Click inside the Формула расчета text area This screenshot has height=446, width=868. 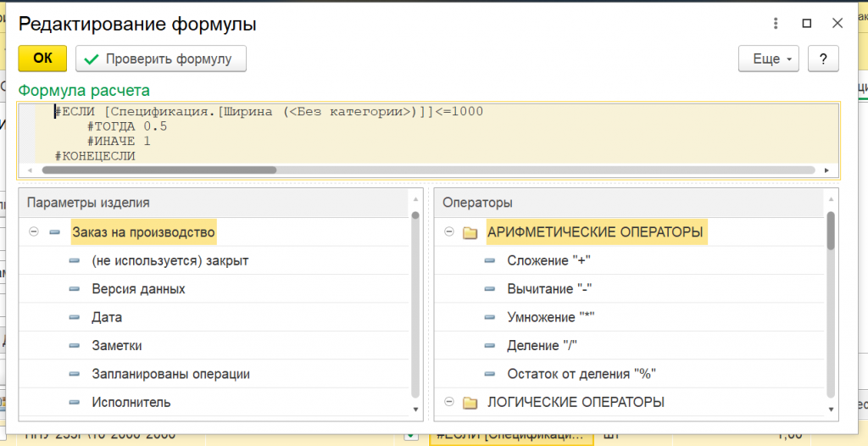(429, 133)
